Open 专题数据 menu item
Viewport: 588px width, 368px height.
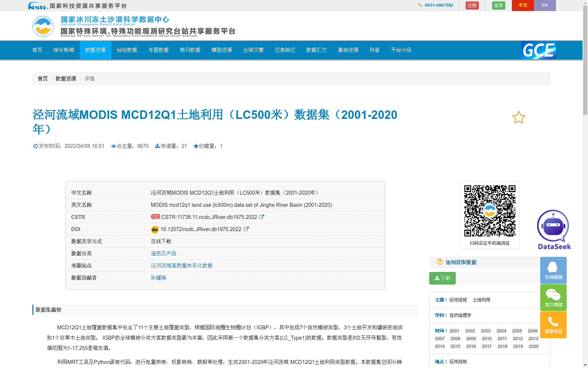click(159, 50)
